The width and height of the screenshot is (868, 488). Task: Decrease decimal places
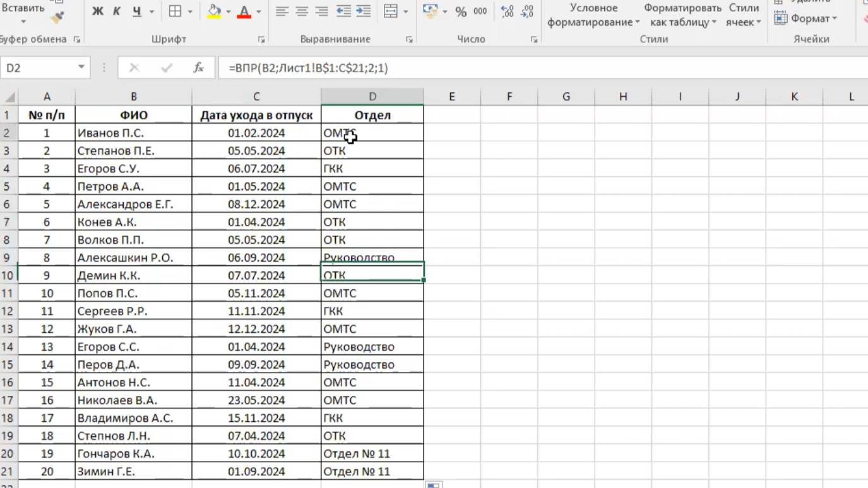(x=526, y=11)
